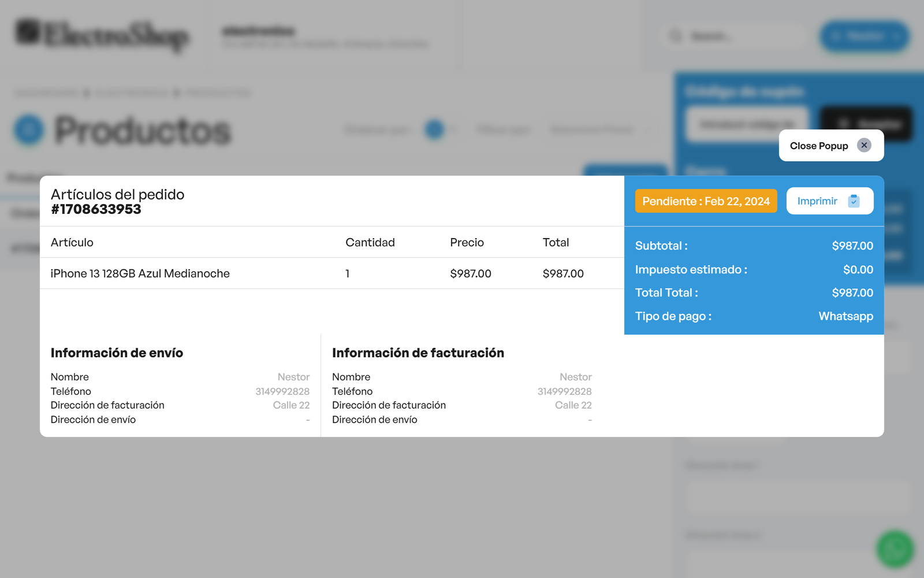Viewport: 924px width, 578px height.
Task: Open the price filter dropdown
Action: [599, 130]
